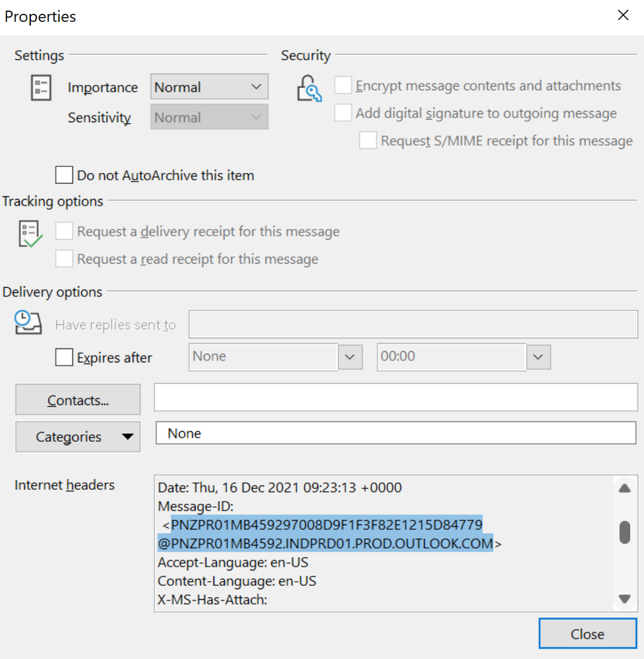Enable Do not AutoArchive this item
This screenshot has width=644, height=659.
tap(64, 175)
